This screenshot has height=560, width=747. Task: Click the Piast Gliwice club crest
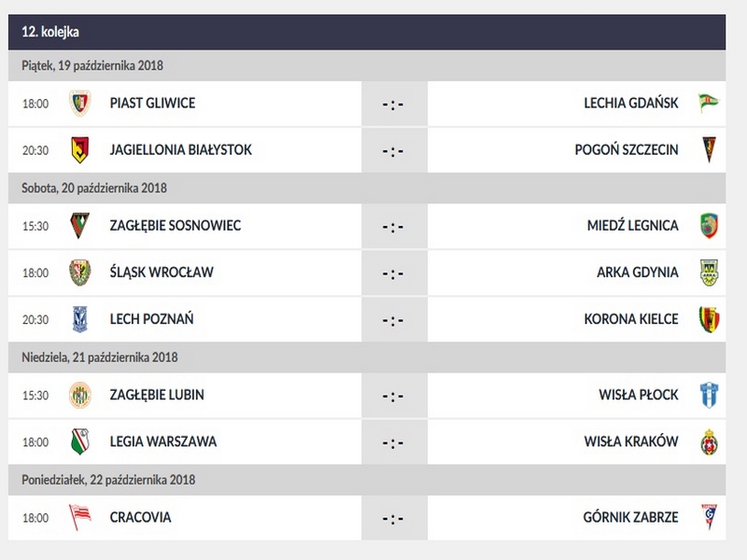(x=80, y=104)
